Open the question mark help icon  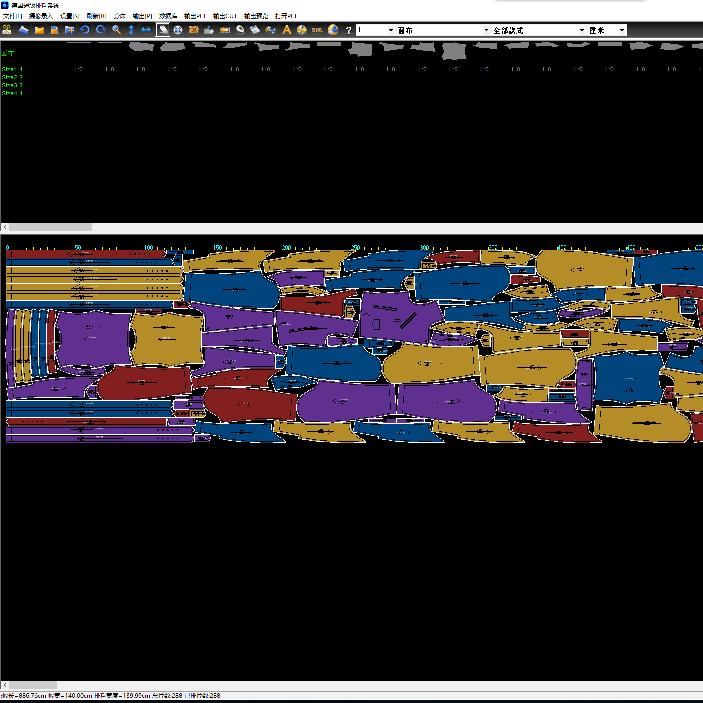(x=348, y=30)
